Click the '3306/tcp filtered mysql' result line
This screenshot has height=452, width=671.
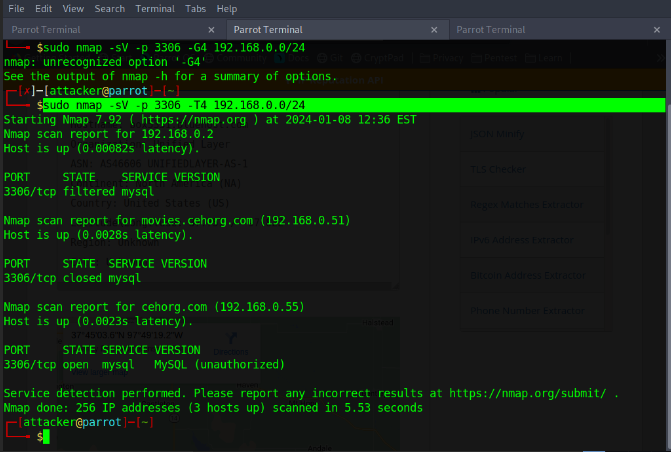pyautogui.click(x=73, y=191)
